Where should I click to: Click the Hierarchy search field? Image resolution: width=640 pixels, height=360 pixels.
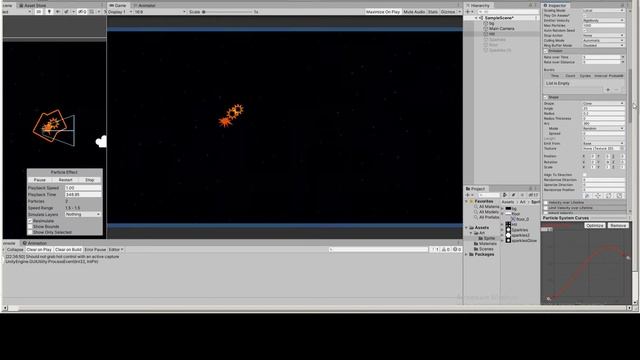coord(508,12)
